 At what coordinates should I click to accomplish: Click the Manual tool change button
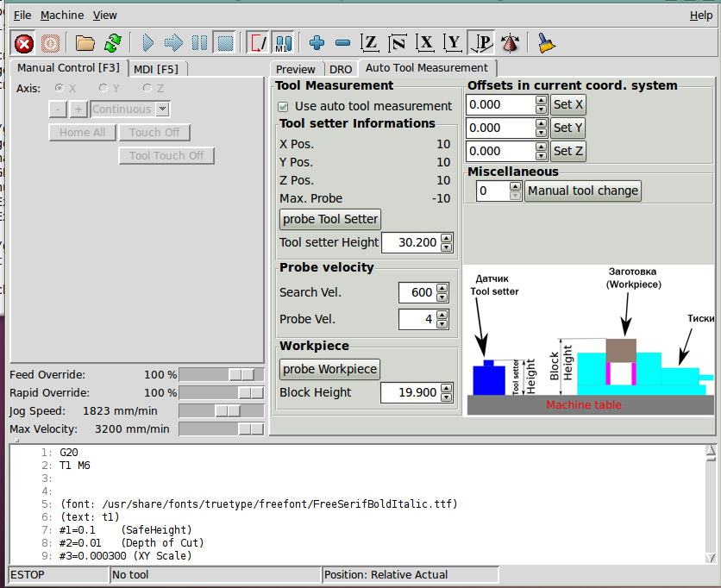click(584, 191)
